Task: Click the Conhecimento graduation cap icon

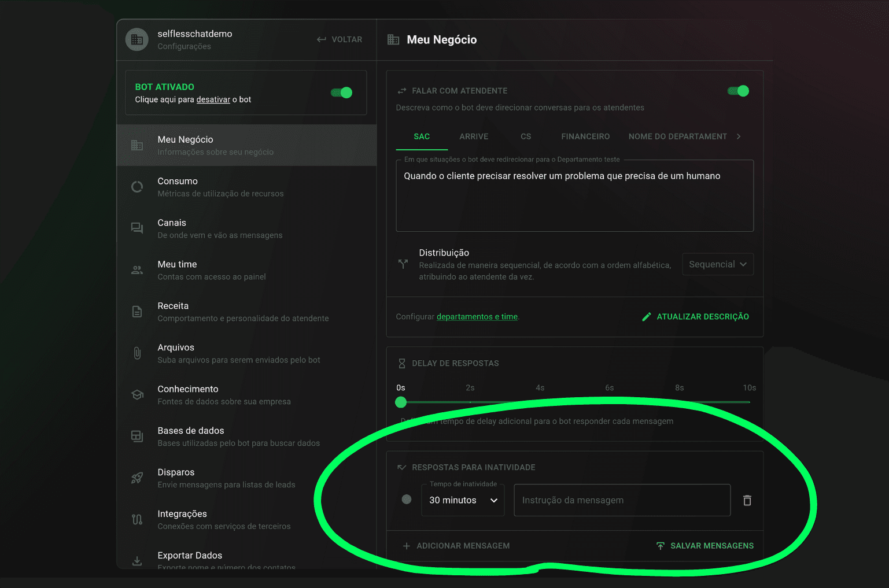Action: coord(137,395)
